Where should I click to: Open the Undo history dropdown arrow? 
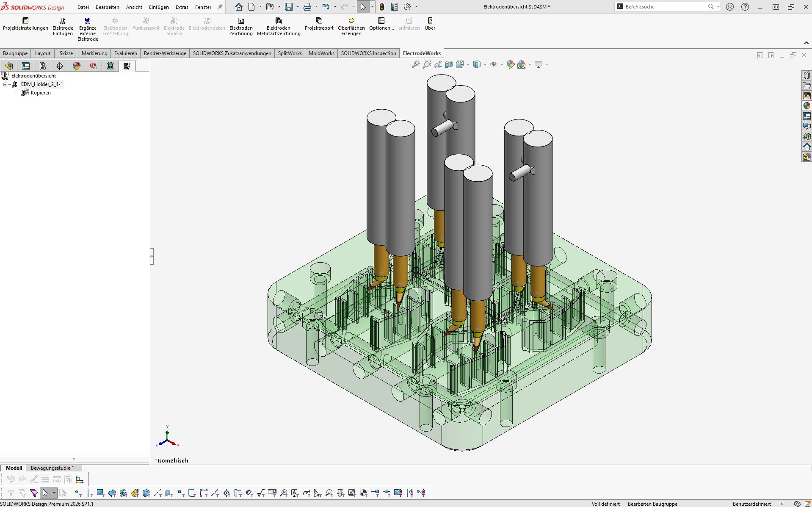(x=335, y=7)
